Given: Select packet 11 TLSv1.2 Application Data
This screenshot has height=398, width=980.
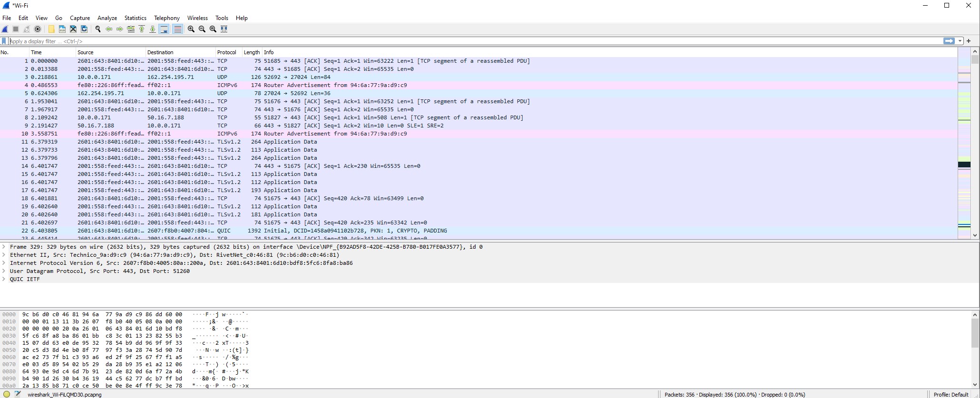Looking at the screenshot, I should (x=478, y=142).
